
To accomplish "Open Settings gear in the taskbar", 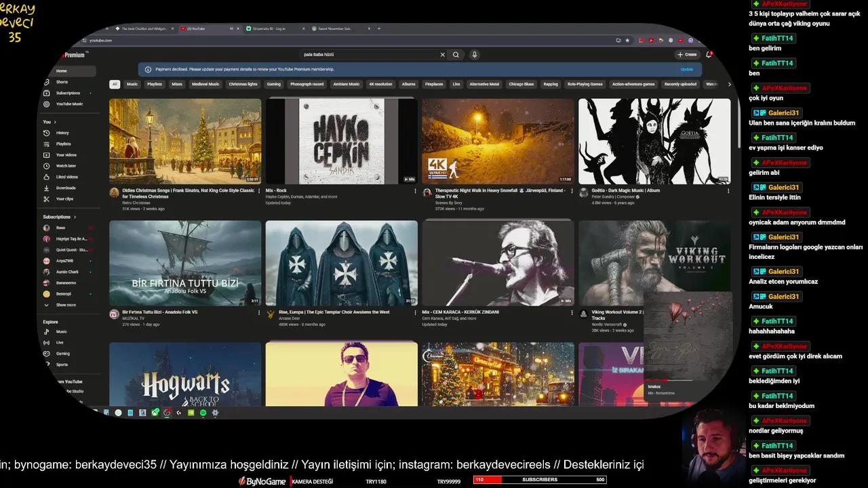I will click(215, 413).
